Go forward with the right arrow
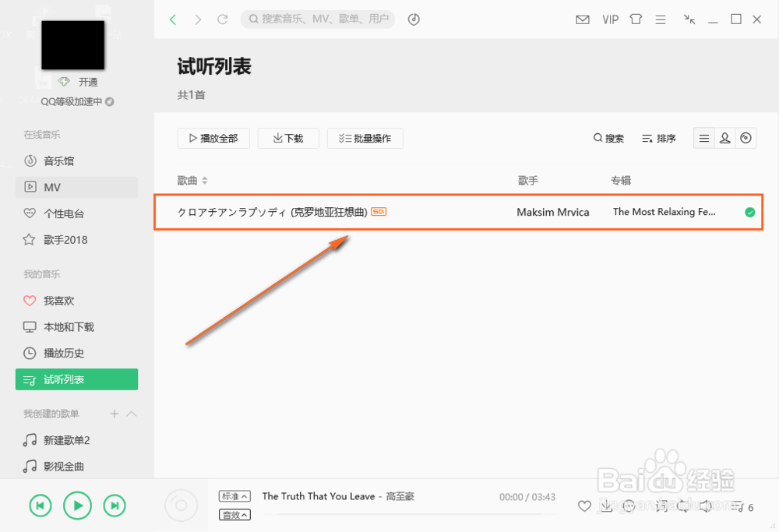 [x=198, y=19]
